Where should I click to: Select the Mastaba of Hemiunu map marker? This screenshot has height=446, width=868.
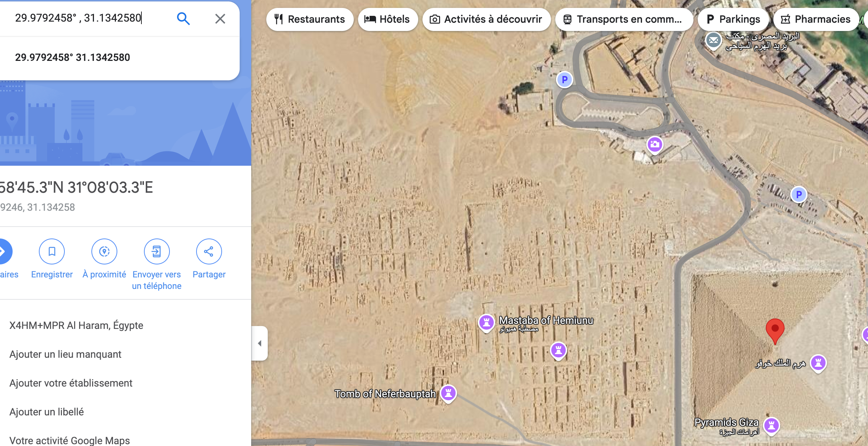coord(486,322)
